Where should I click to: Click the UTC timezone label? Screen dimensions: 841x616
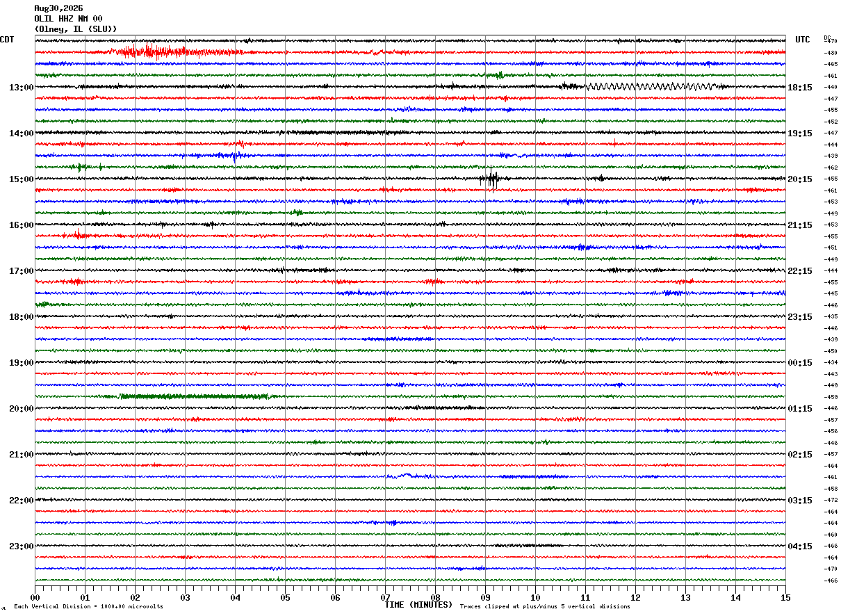tap(803, 40)
